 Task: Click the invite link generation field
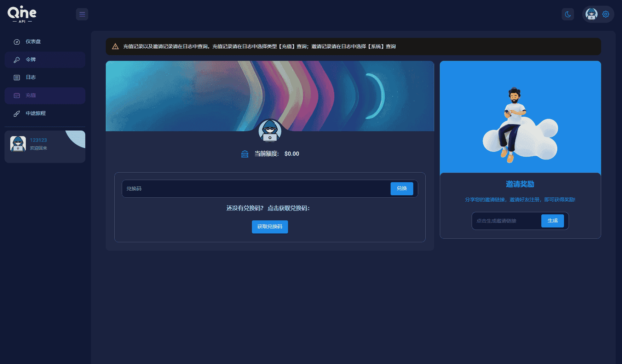pos(506,221)
